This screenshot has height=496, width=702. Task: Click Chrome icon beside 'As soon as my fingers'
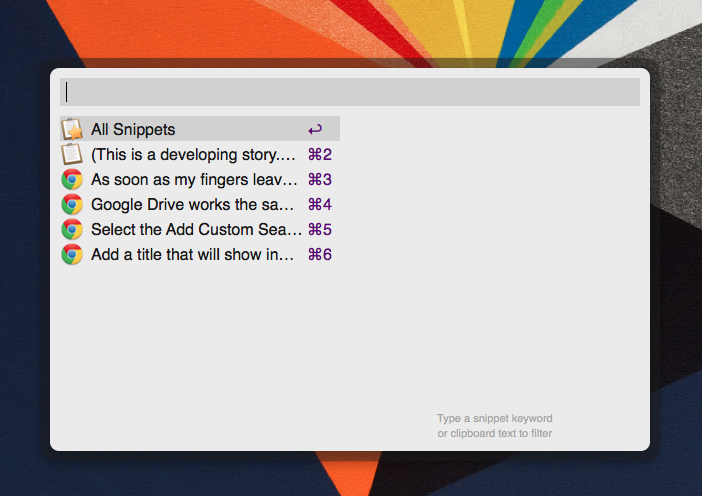coord(72,180)
